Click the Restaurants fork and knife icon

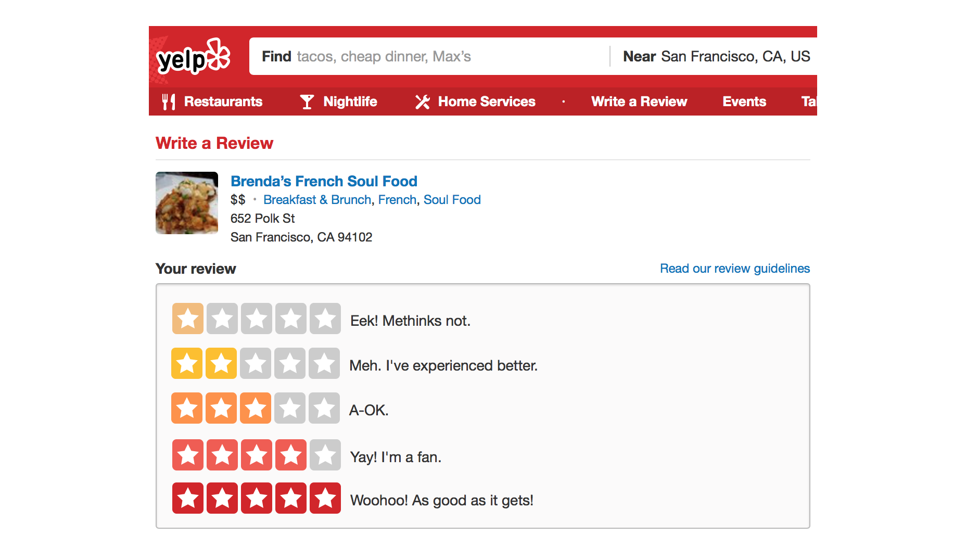click(x=169, y=101)
